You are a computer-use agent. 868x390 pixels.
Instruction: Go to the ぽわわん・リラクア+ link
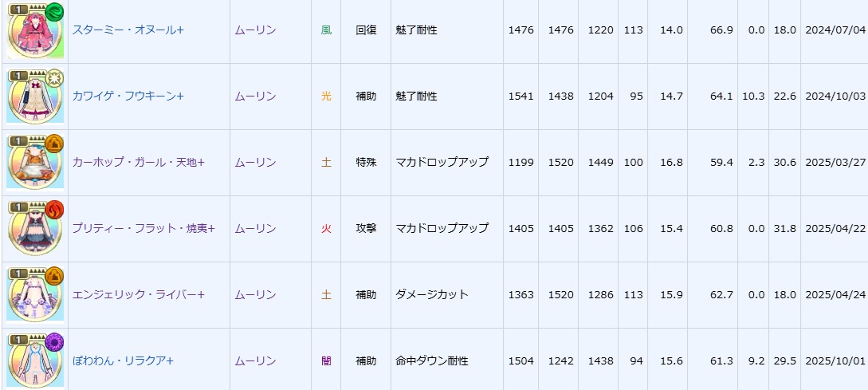coord(123,361)
